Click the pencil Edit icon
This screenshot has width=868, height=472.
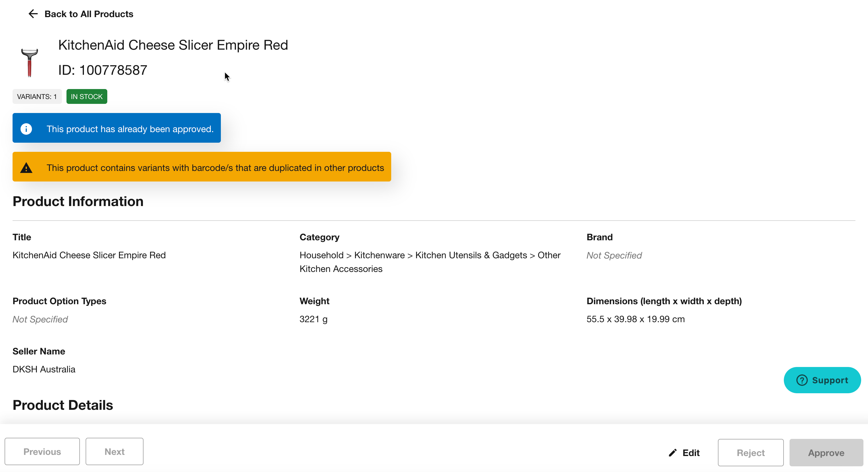[673, 453]
